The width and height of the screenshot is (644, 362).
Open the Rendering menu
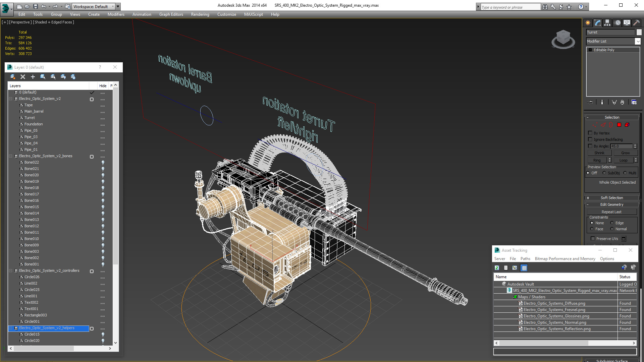point(200,14)
